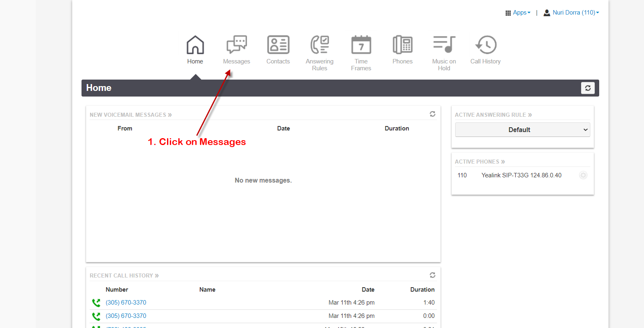
Task: Open the Home section icon
Action: click(x=195, y=45)
